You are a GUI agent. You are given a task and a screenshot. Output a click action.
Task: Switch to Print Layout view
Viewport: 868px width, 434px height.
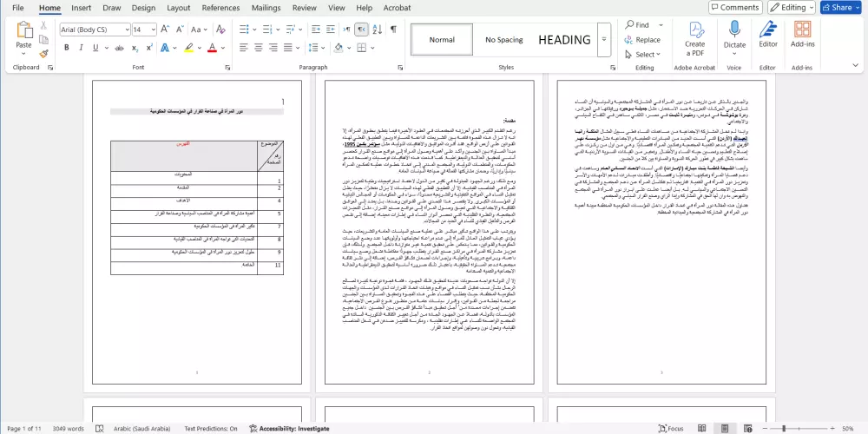pos(725,429)
